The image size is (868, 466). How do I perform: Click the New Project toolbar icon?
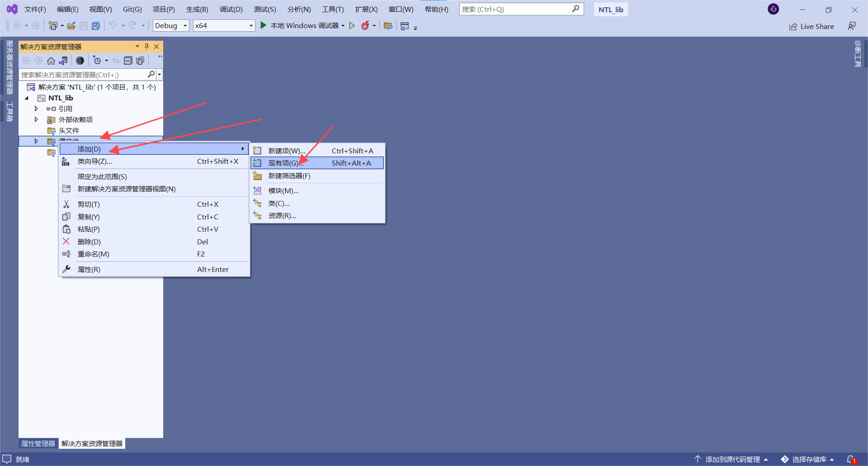(x=53, y=26)
